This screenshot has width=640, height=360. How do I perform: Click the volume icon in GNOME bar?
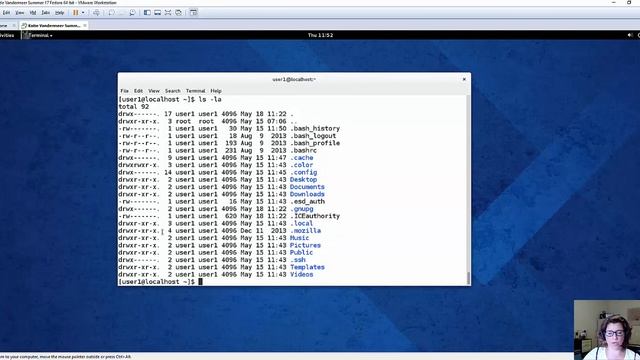(630, 36)
